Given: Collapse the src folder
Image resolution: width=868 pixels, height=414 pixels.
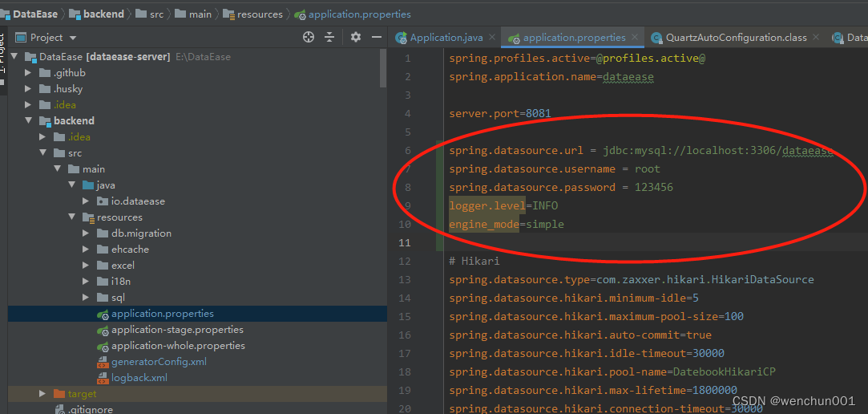Looking at the screenshot, I should coord(42,153).
